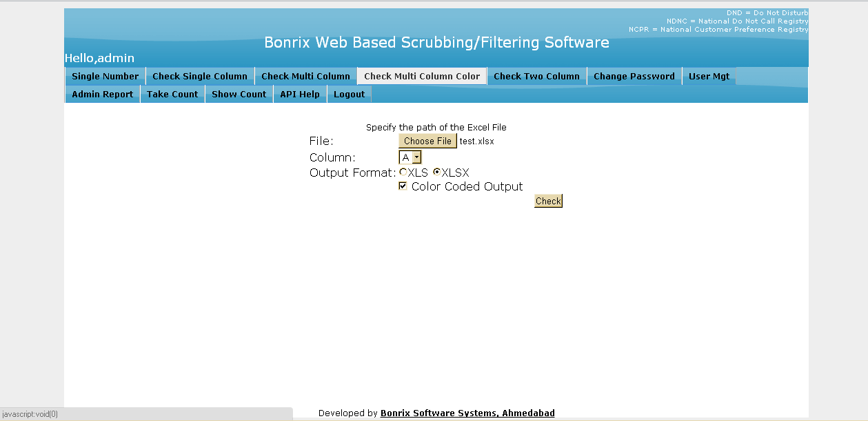Select the XLS output format radio
Image resolution: width=868 pixels, height=421 pixels.
403,172
